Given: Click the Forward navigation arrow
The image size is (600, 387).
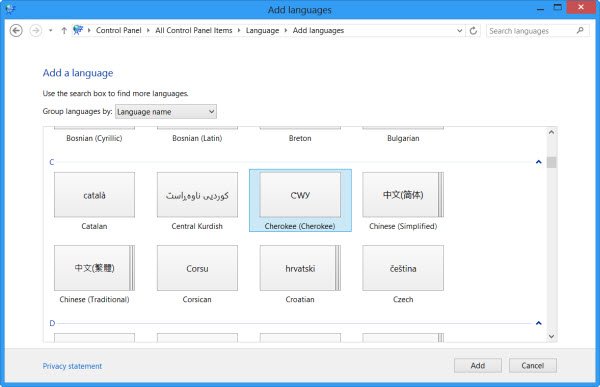Looking at the screenshot, I should tap(36, 31).
